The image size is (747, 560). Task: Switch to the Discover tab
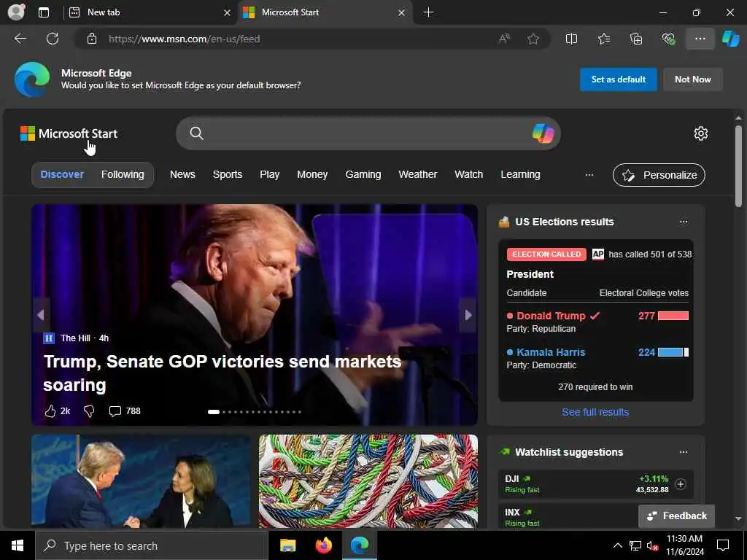[x=62, y=174]
